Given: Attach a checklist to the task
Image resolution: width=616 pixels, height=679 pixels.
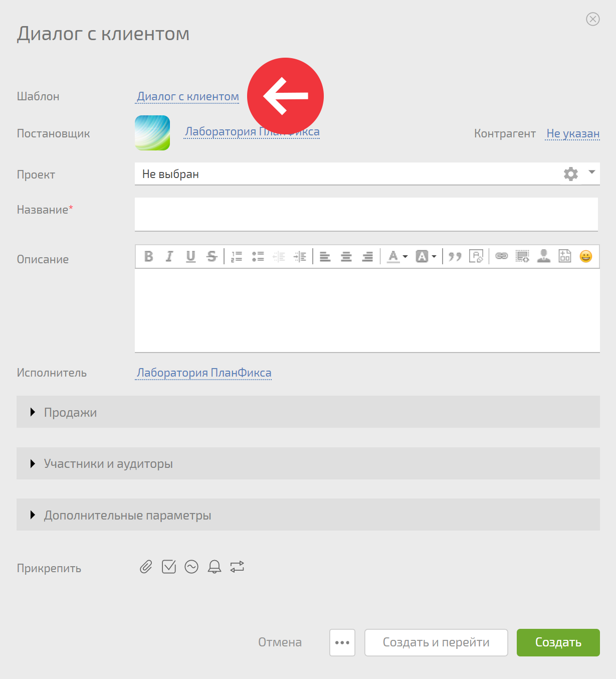Looking at the screenshot, I should tap(169, 567).
